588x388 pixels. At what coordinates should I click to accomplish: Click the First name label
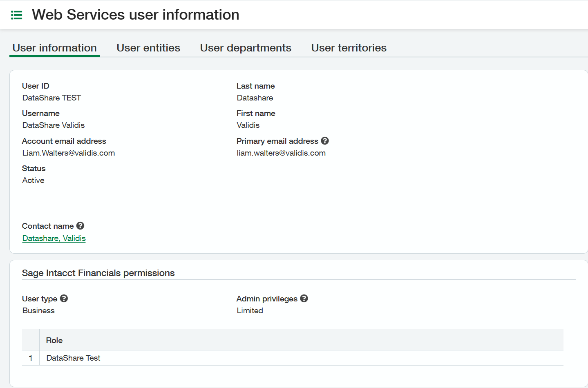point(256,113)
